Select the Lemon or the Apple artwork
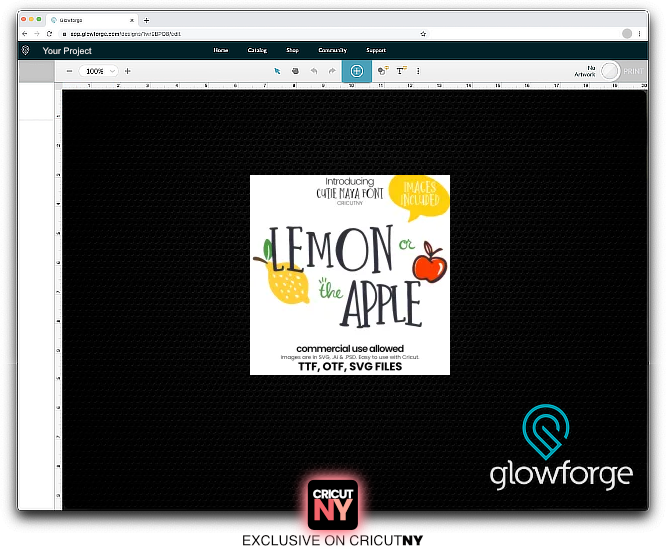The width and height of the screenshot is (666, 552). pos(350,275)
